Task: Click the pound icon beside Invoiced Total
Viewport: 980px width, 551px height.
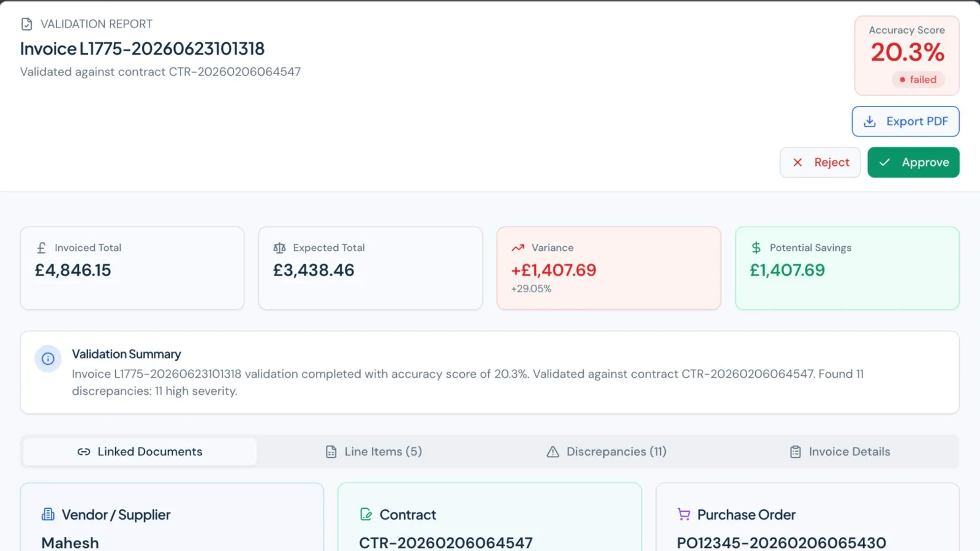Action: [x=41, y=247]
